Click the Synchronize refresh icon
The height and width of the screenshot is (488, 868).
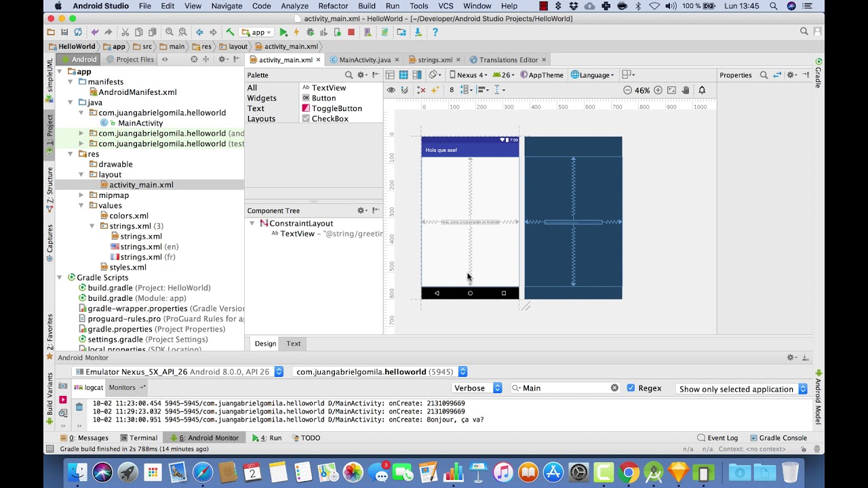click(78, 32)
